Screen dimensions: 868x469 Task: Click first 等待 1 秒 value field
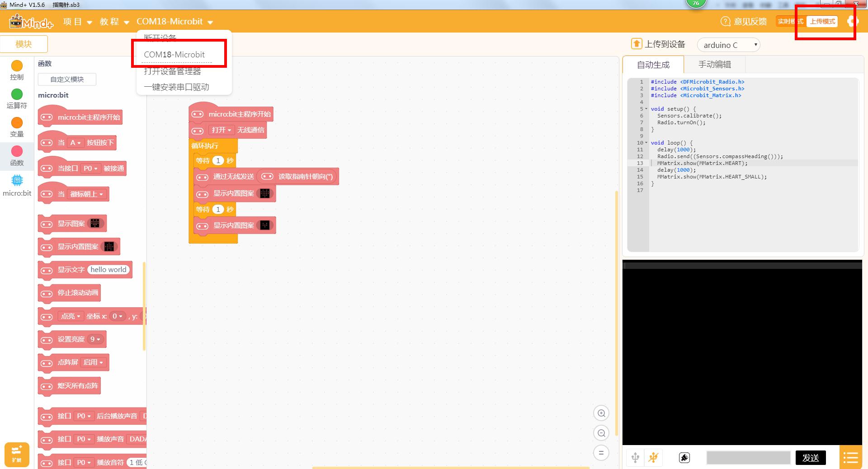pos(218,160)
